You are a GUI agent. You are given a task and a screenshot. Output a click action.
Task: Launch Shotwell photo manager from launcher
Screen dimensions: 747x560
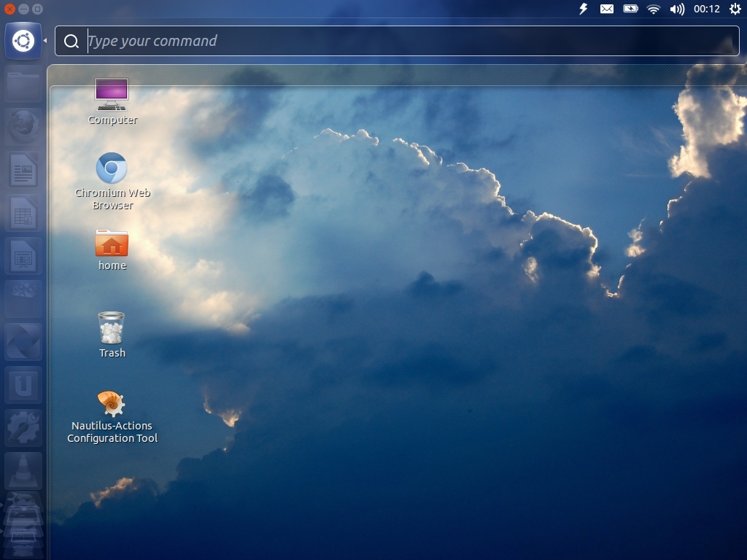pyautogui.click(x=23, y=341)
